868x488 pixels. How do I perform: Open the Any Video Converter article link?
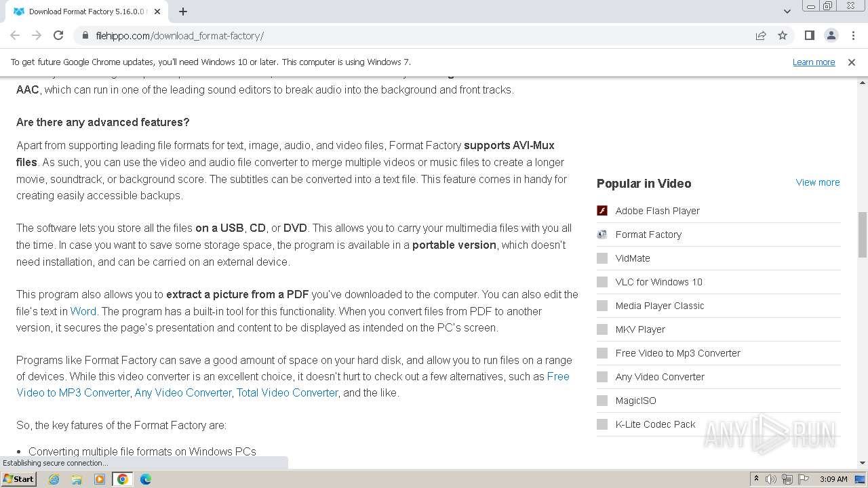point(183,392)
